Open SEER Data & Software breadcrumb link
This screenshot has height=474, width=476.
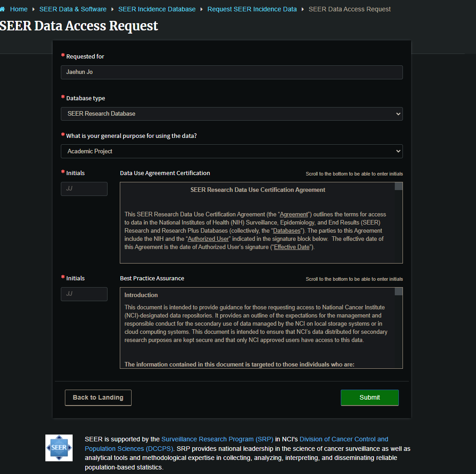click(x=73, y=9)
